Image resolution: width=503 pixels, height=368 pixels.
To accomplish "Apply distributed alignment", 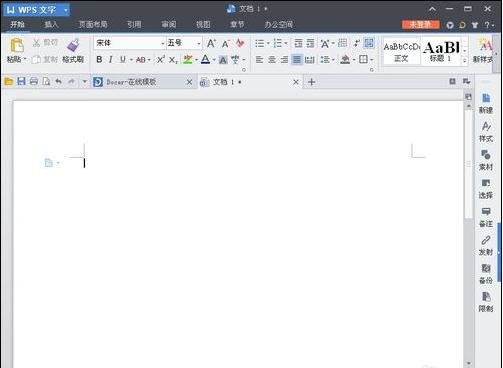I will (x=310, y=60).
